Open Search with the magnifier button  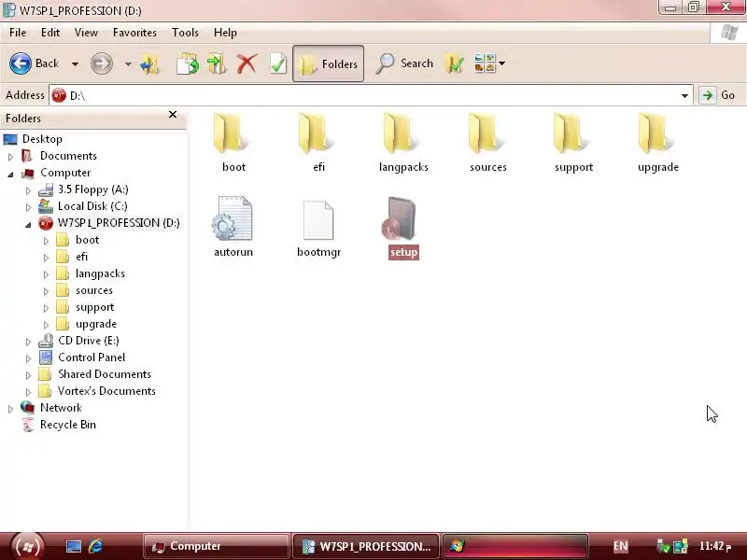(404, 63)
